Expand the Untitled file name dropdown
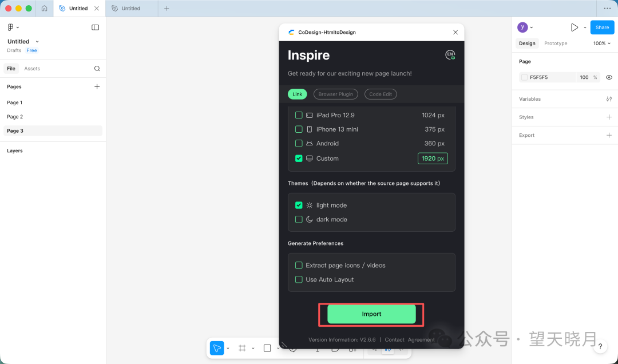This screenshot has width=618, height=364. coord(37,41)
